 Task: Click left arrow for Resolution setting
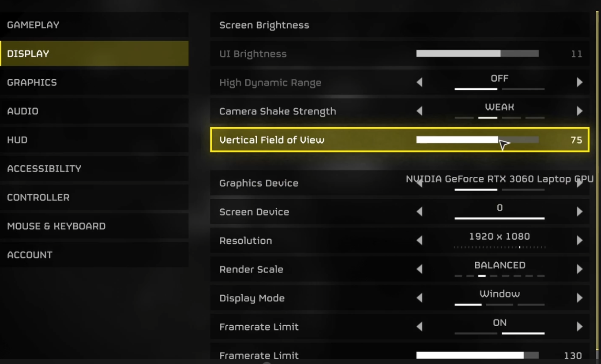pyautogui.click(x=419, y=241)
